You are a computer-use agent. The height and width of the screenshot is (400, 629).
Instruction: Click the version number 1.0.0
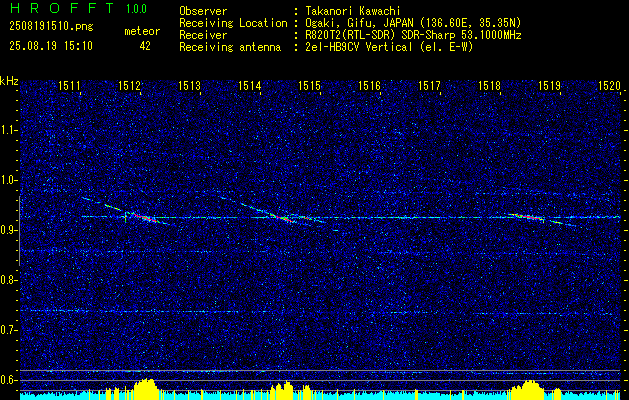tap(136, 9)
